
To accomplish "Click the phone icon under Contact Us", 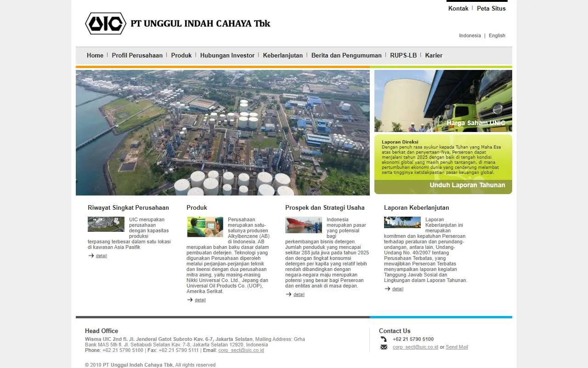I will tap(384, 339).
